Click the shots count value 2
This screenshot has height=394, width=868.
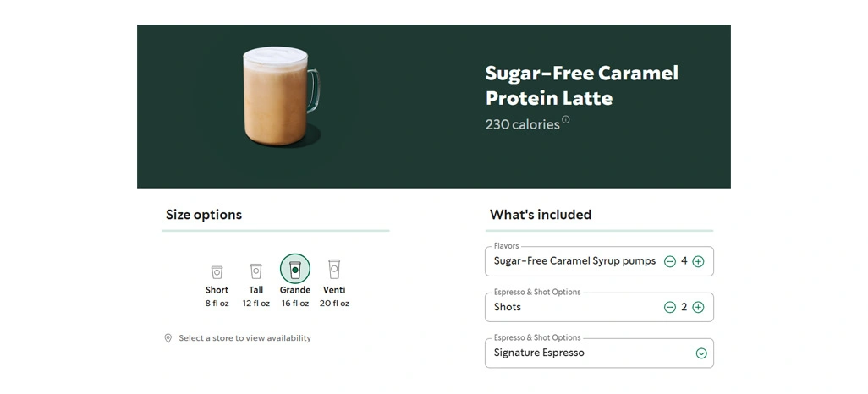click(x=684, y=308)
